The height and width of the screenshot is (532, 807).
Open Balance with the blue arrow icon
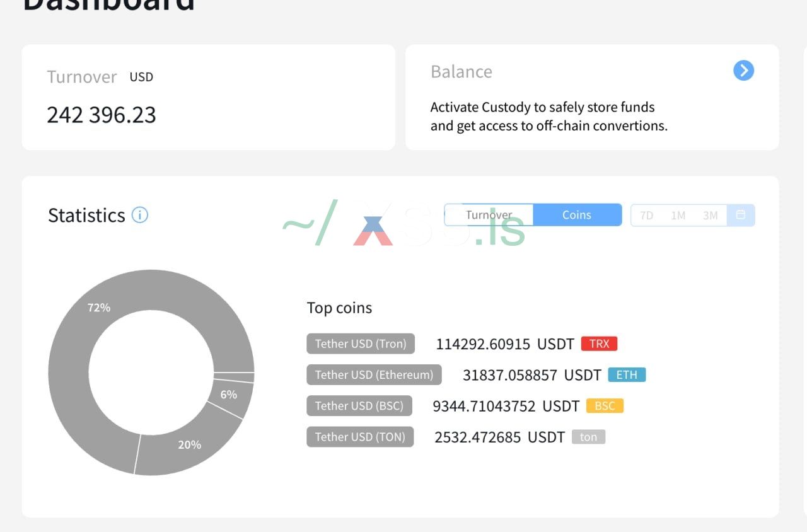pos(744,71)
